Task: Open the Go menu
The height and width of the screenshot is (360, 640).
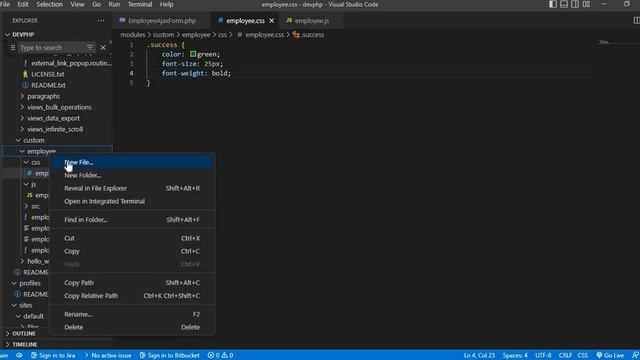Action: [x=96, y=4]
